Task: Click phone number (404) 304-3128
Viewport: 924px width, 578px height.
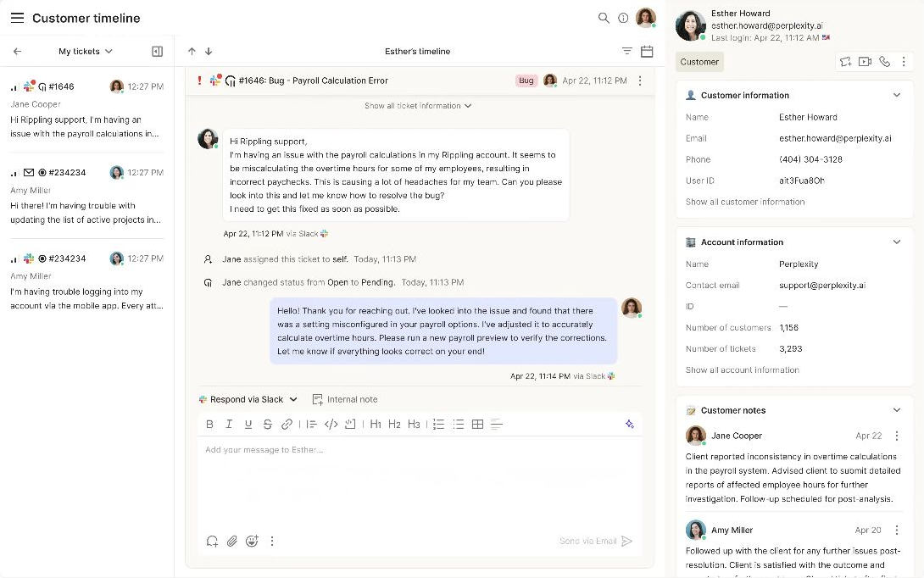Action: (x=810, y=159)
